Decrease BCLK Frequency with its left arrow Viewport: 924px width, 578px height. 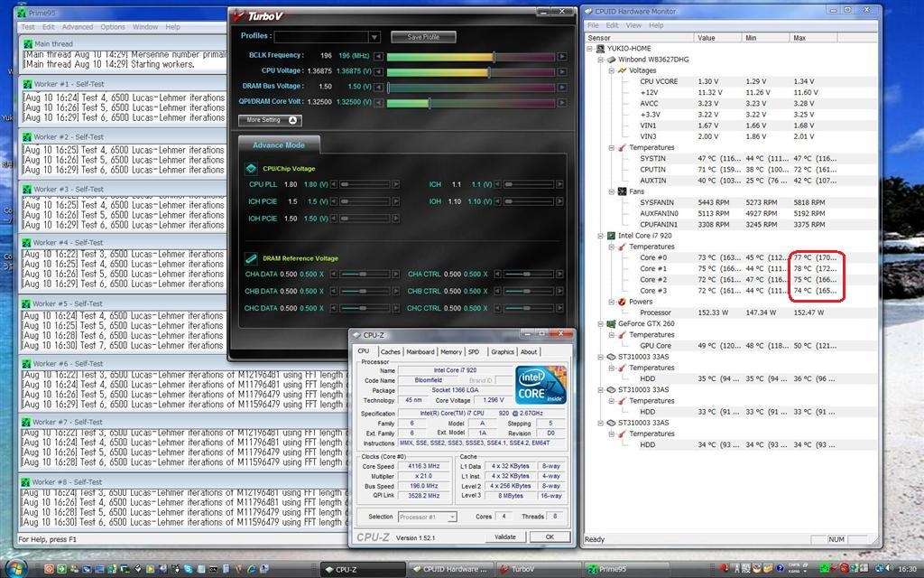[x=378, y=57]
